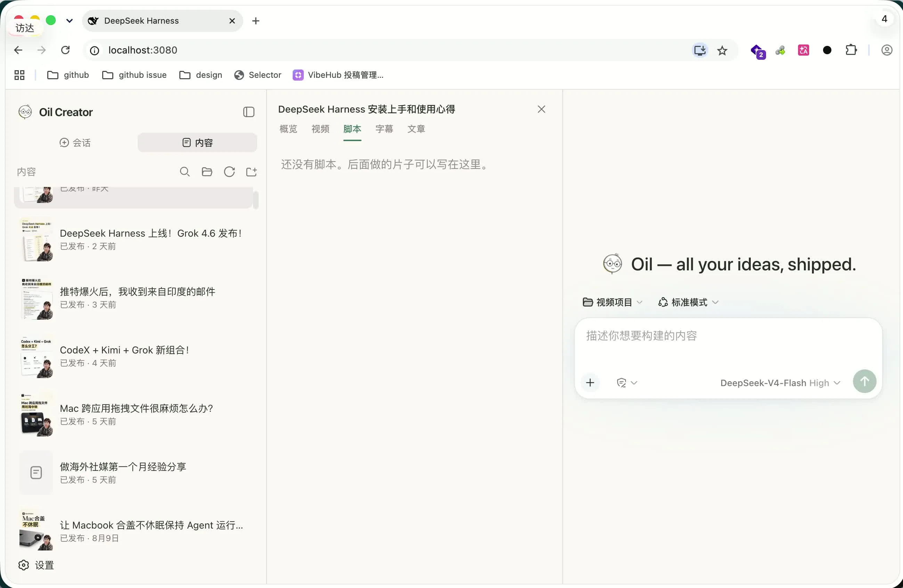This screenshot has width=903, height=588.
Task: Open the github bookmark folder
Action: pos(68,75)
